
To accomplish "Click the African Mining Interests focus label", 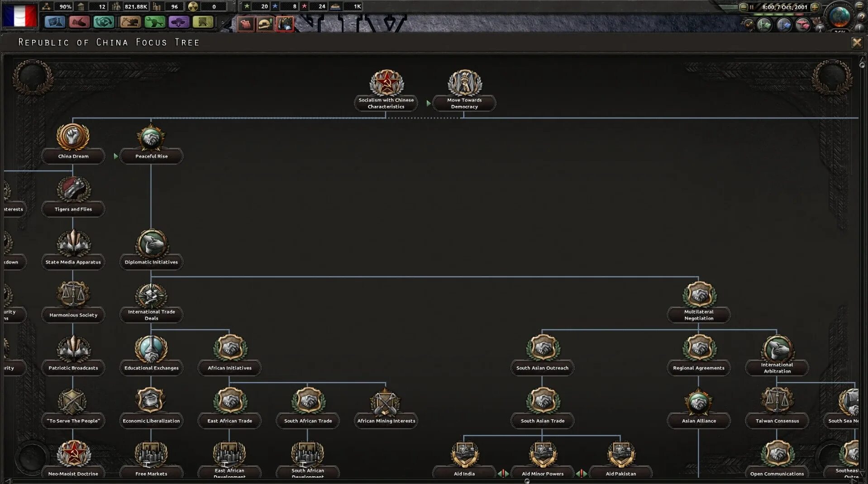I will pyautogui.click(x=386, y=421).
